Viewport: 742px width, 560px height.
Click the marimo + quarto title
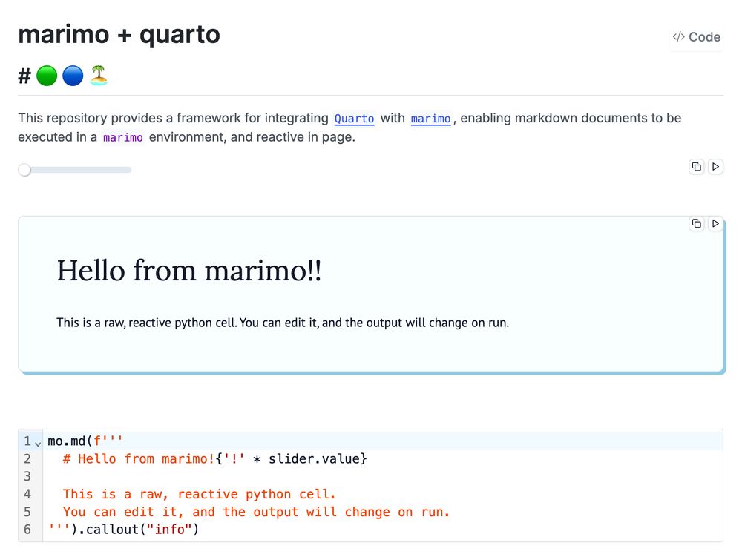tap(119, 35)
